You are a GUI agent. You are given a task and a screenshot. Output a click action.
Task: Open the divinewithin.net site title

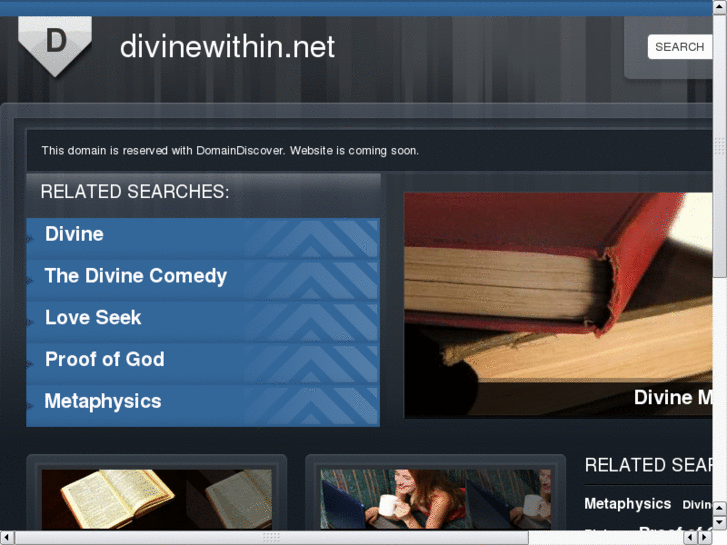227,46
